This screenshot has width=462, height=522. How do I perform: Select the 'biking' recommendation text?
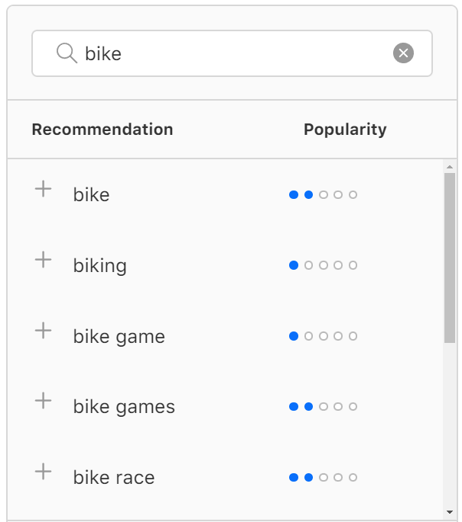100,266
